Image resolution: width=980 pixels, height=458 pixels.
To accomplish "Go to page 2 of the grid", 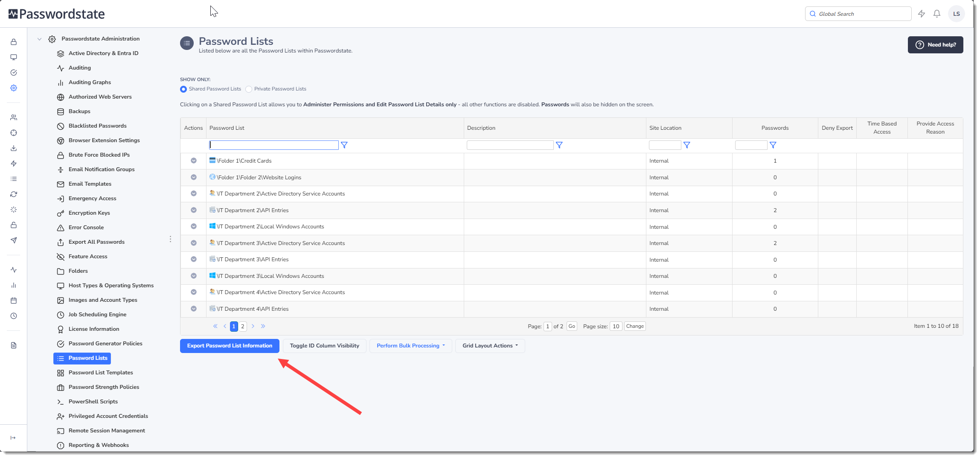I will click(243, 327).
